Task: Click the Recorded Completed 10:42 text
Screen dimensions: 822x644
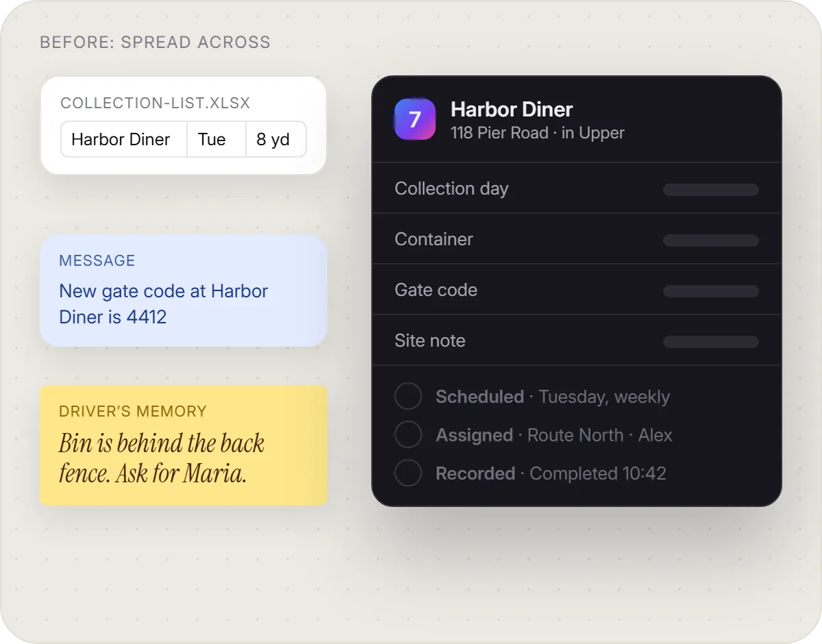Action: pyautogui.click(x=551, y=473)
